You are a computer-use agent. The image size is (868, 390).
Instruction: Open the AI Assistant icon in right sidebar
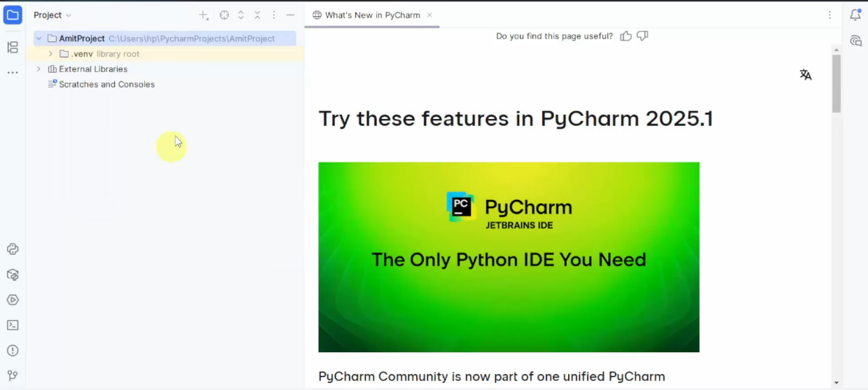[x=855, y=41]
